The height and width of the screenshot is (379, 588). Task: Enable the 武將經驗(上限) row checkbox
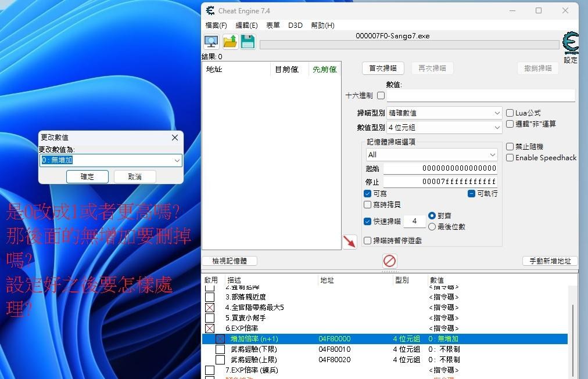tap(220, 360)
